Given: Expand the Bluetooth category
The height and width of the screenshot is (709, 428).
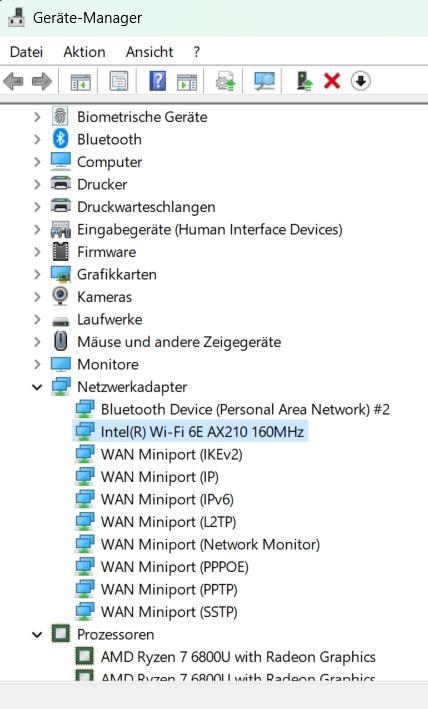Looking at the screenshot, I should click(37, 139).
